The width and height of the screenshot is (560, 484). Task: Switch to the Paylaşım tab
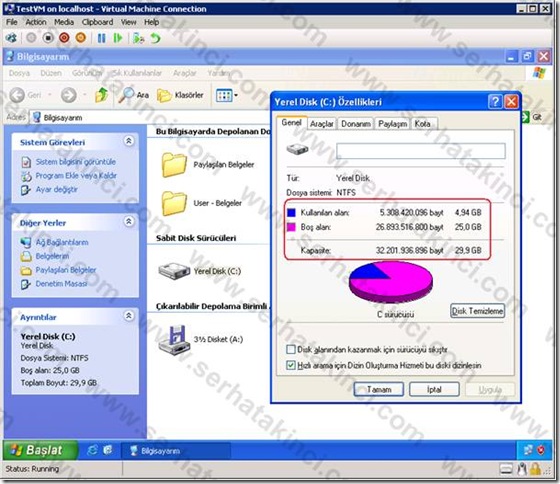tap(392, 124)
